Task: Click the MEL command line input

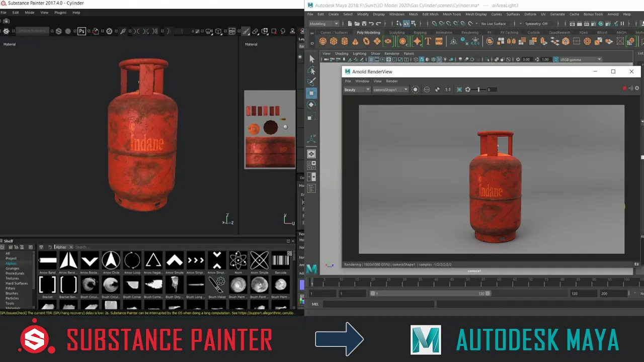Action: pos(379,304)
